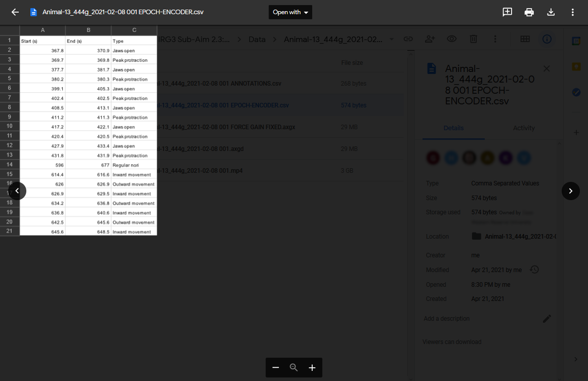Screen dimensions: 588x381
Task: Open Google Keep side panel icon
Action: [576, 67]
